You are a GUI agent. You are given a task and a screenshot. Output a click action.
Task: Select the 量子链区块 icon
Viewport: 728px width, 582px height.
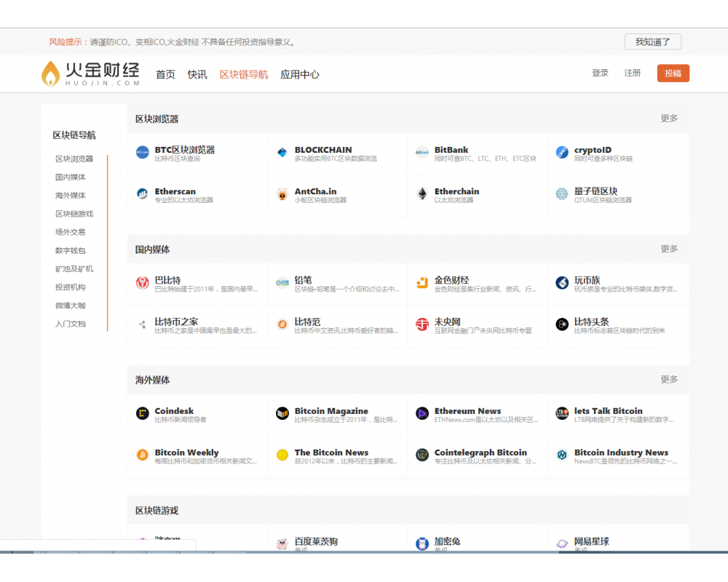(x=562, y=194)
